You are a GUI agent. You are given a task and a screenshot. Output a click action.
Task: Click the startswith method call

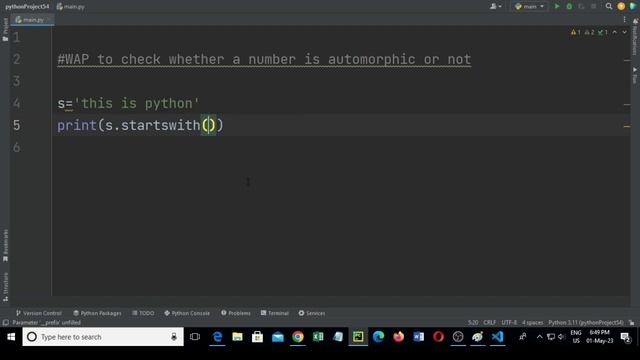tap(160, 125)
